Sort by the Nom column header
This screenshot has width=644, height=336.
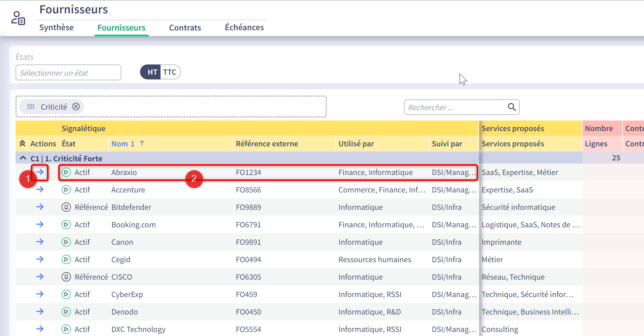(x=123, y=144)
